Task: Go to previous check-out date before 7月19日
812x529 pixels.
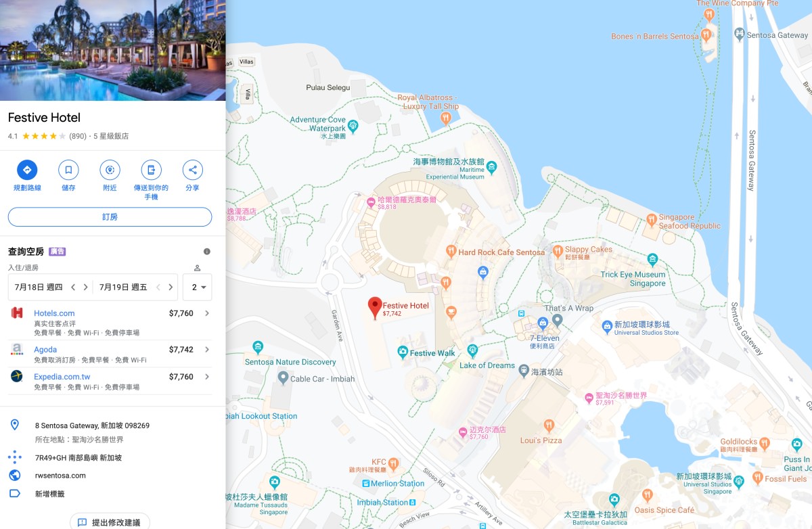Action: (158, 287)
